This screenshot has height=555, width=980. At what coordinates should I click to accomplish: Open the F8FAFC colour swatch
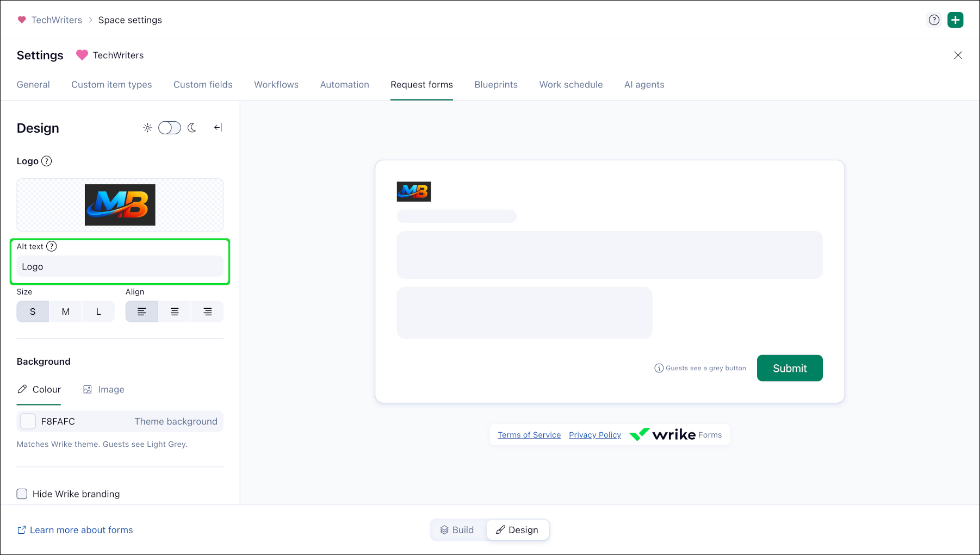[28, 421]
